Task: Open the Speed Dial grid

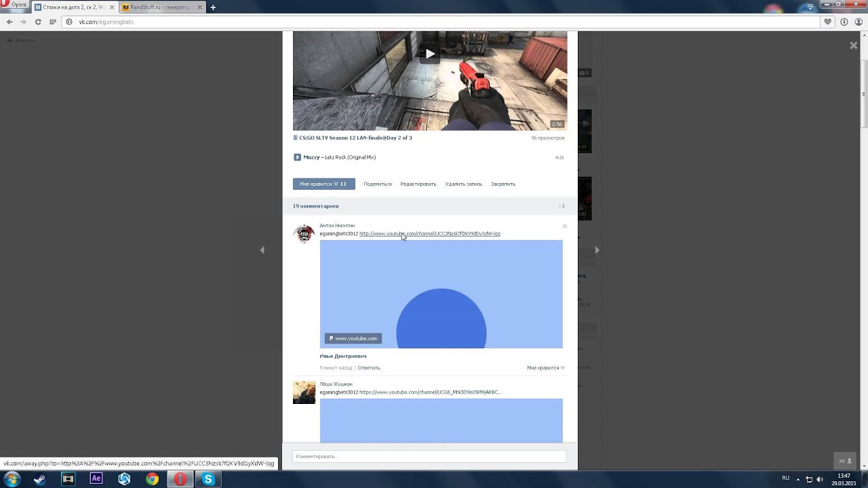Action: click(x=52, y=22)
